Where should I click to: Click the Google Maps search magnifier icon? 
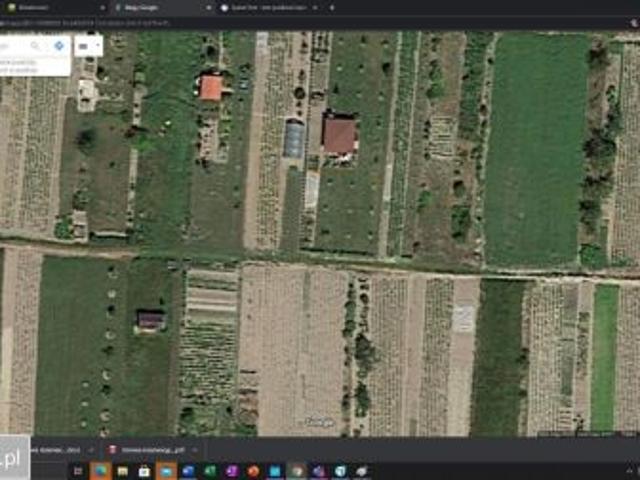36,46
